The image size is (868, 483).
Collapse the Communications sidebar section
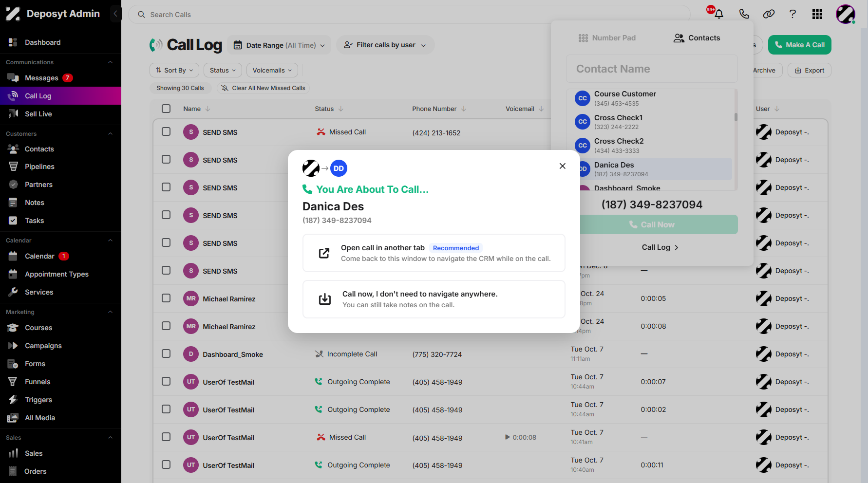[110, 62]
